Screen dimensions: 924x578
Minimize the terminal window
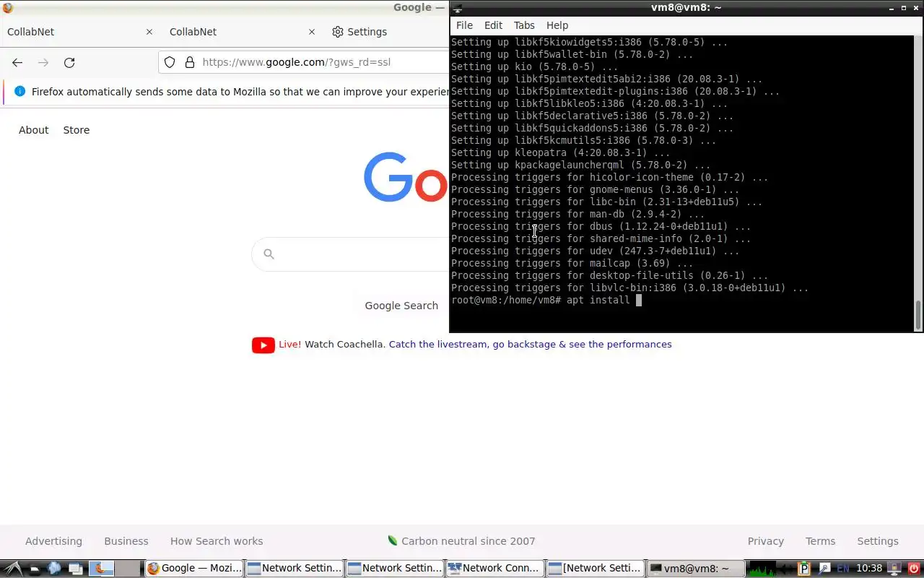tap(892, 8)
